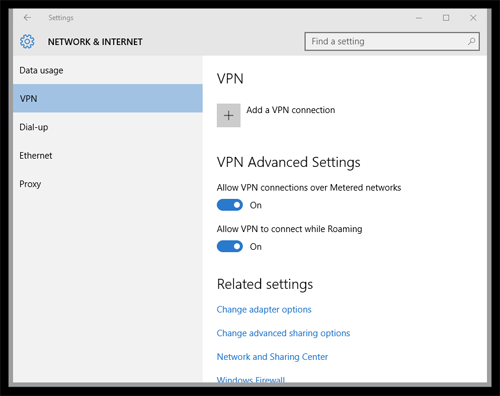
Task: Click the Find a setting search field
Action: [392, 41]
